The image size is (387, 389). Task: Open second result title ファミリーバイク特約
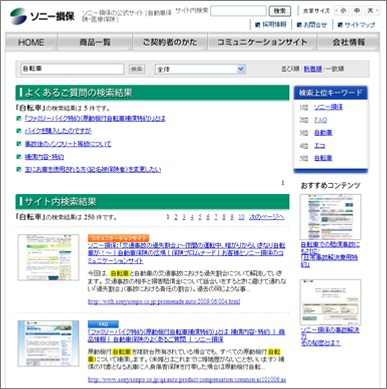pos(186,336)
